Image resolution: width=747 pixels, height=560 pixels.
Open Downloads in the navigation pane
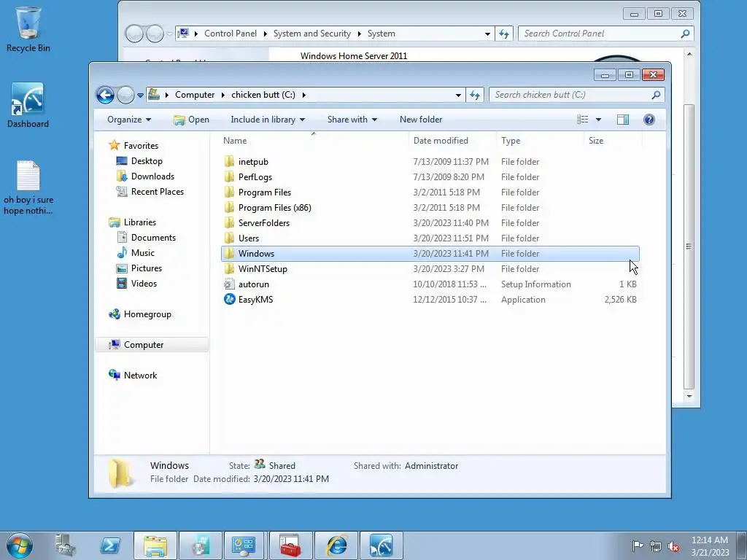click(152, 176)
